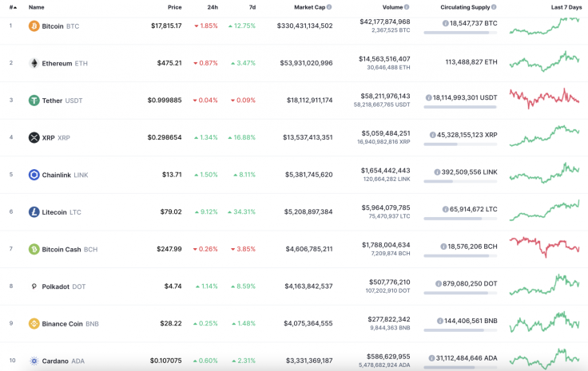The height and width of the screenshot is (371, 588).
Task: Click info icon beside Bitcoin circulating supply
Action: [x=445, y=23]
